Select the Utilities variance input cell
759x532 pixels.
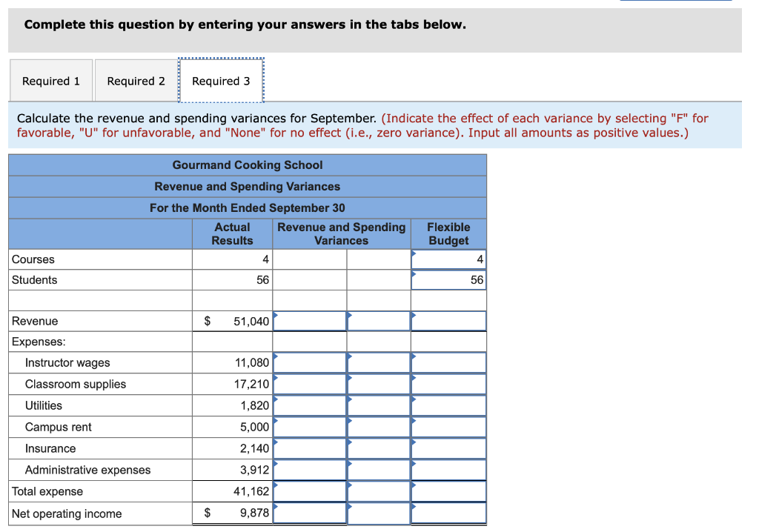(310, 405)
